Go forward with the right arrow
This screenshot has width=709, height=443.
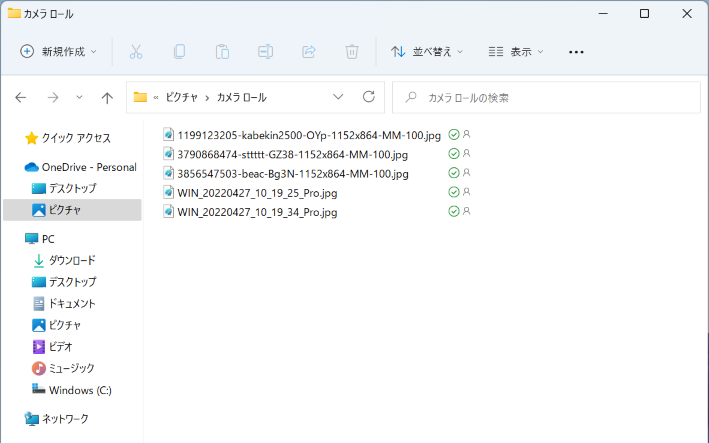(53, 97)
